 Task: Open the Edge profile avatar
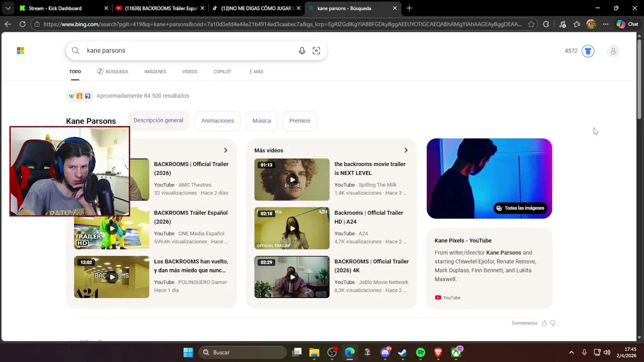pyautogui.click(x=591, y=24)
